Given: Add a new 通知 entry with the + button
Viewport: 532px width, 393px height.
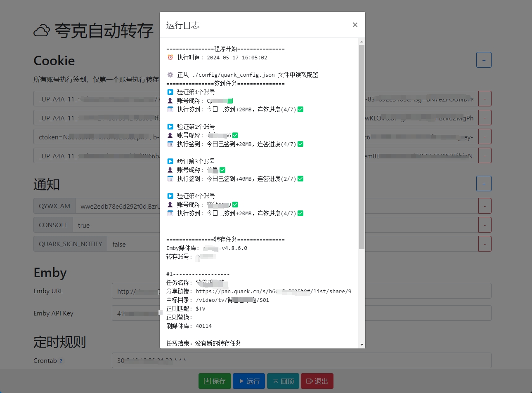Looking at the screenshot, I should [x=483, y=183].
